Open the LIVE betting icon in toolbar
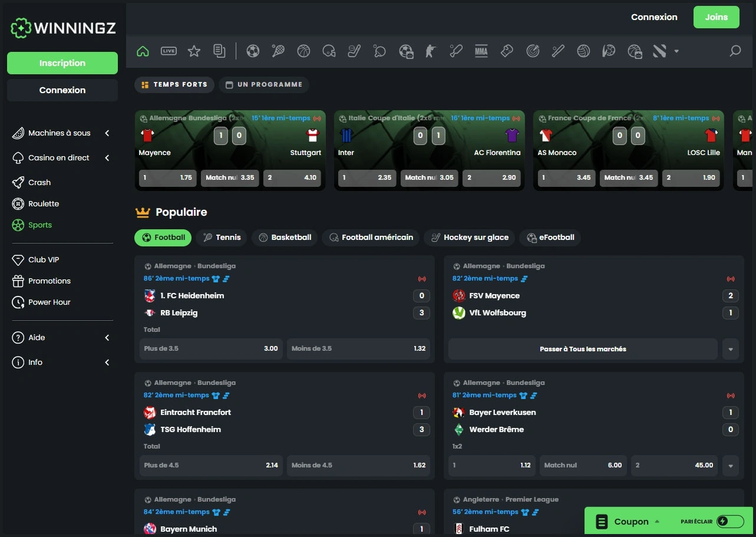 (x=169, y=51)
